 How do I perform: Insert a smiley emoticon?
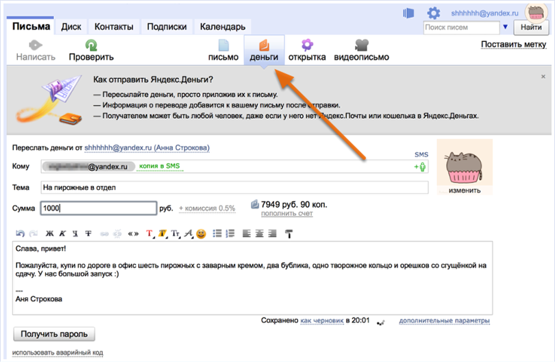tap(201, 234)
